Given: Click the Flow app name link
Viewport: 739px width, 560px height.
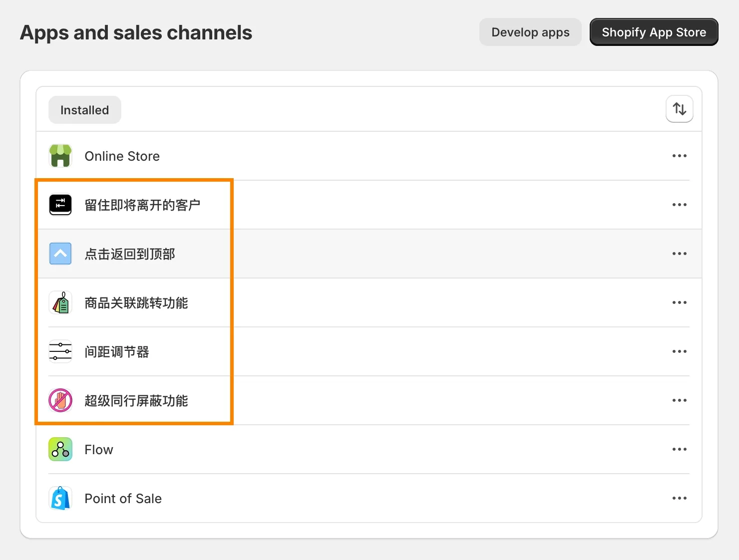Looking at the screenshot, I should 98,449.
